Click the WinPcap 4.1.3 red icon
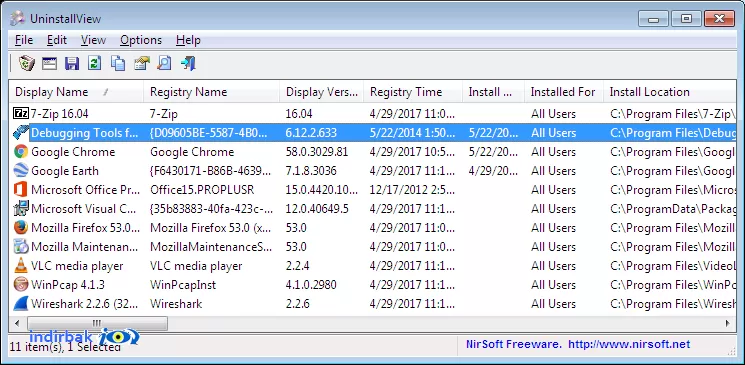The width and height of the screenshot is (745, 365). pyautogui.click(x=21, y=285)
